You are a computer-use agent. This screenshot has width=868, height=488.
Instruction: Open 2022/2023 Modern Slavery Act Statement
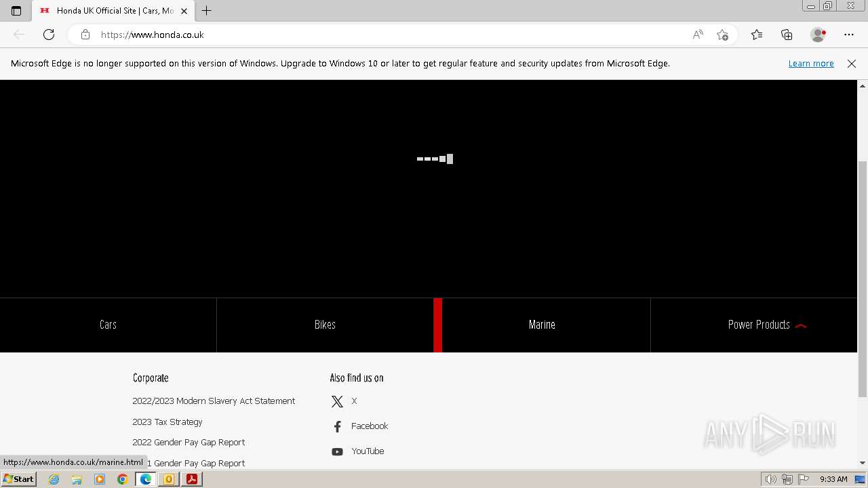(x=214, y=401)
